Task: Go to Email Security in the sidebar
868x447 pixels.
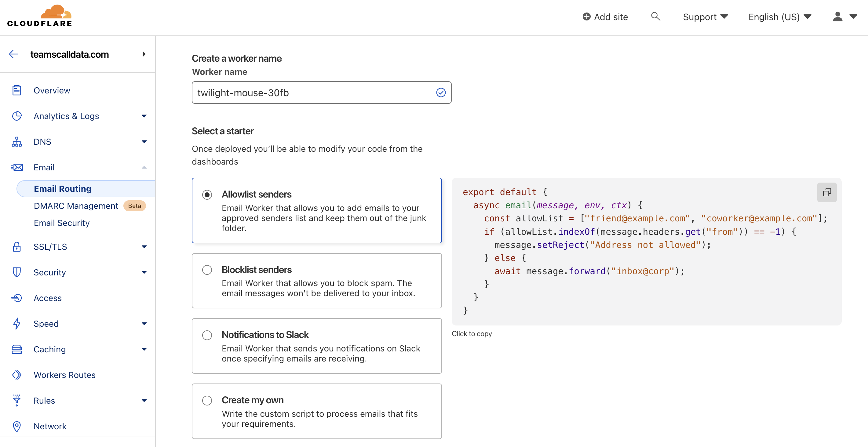Action: click(x=62, y=223)
